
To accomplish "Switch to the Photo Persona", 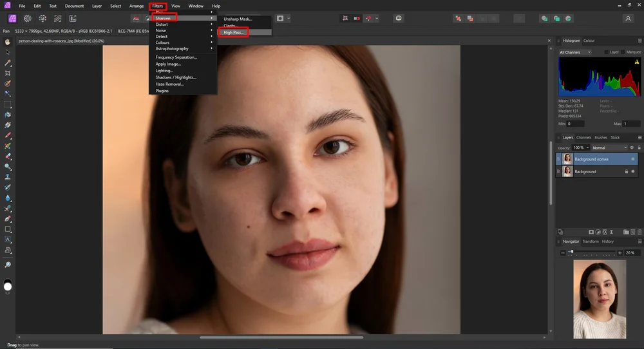I will click(x=12, y=19).
